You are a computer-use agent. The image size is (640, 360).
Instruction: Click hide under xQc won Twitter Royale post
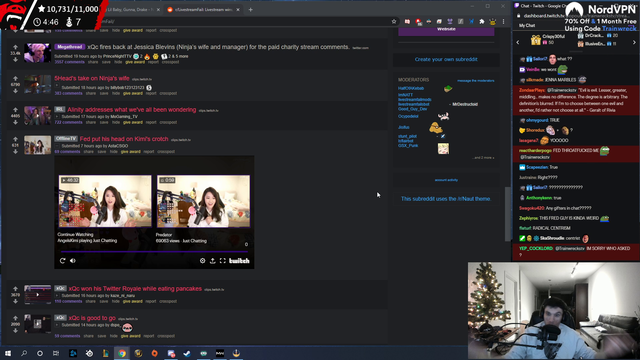(116, 302)
